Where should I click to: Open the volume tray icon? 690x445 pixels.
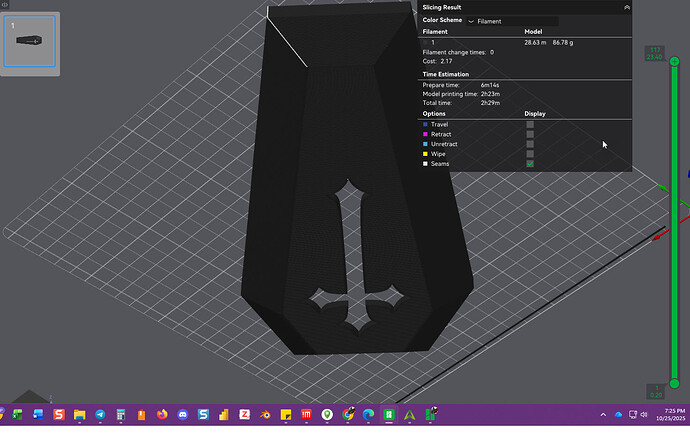(644, 415)
